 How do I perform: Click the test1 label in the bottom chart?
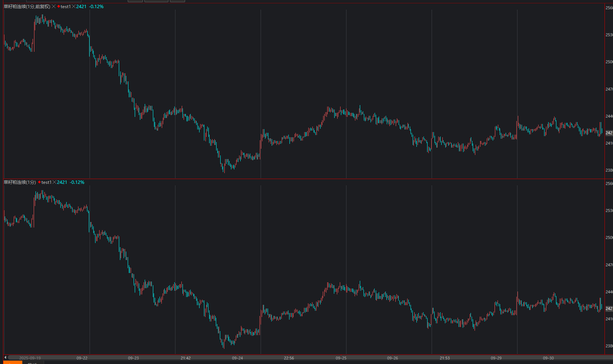[46, 182]
